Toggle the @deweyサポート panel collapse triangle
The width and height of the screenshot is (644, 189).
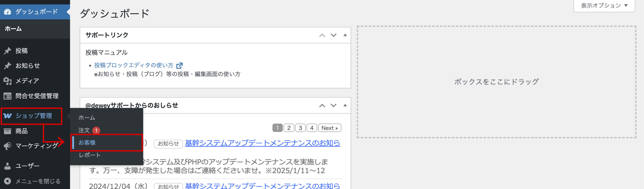coord(345,105)
